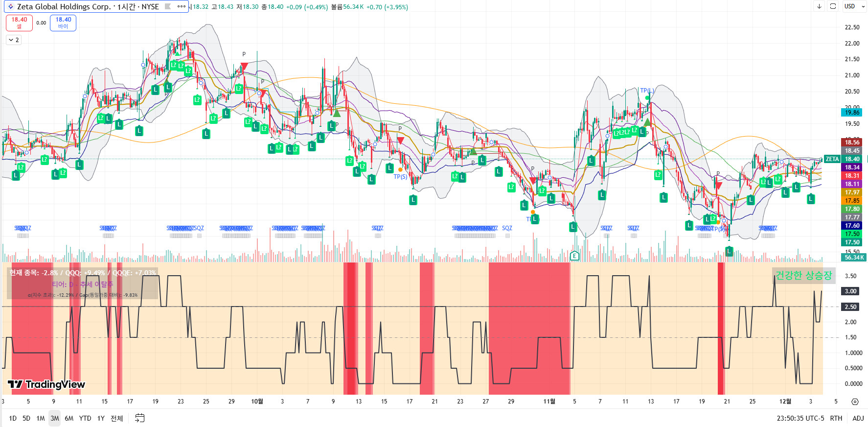Click the Zeta Global symbol logo icon

click(x=11, y=7)
